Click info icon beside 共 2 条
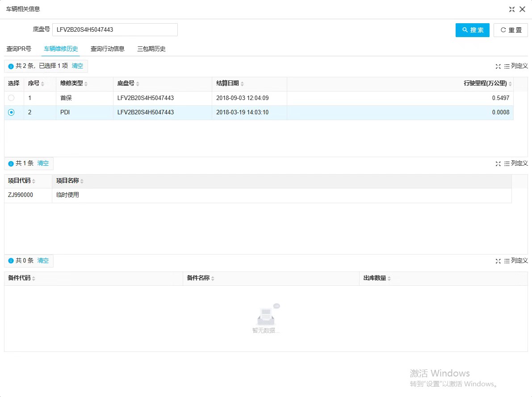The height and width of the screenshot is (397, 532). (x=11, y=67)
